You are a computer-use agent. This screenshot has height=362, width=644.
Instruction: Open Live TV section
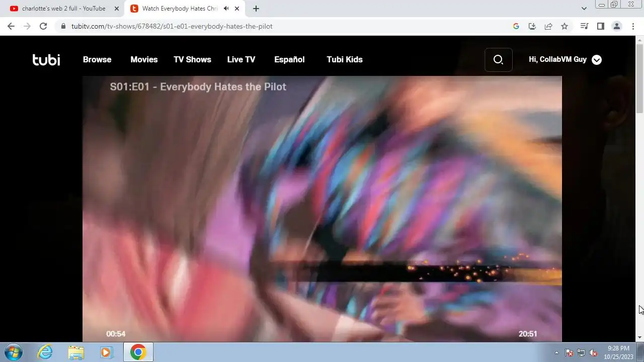coord(241,59)
